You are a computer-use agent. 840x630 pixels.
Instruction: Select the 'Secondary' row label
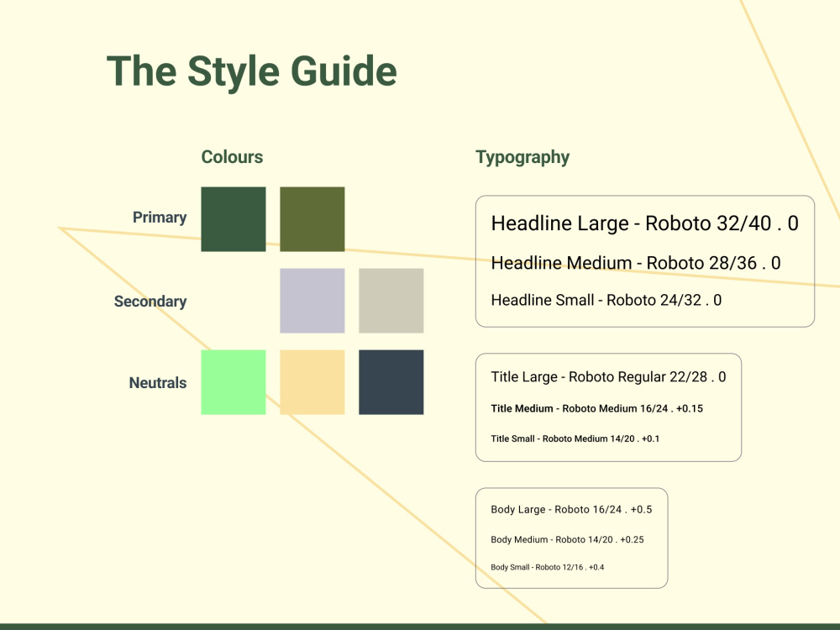click(x=150, y=302)
